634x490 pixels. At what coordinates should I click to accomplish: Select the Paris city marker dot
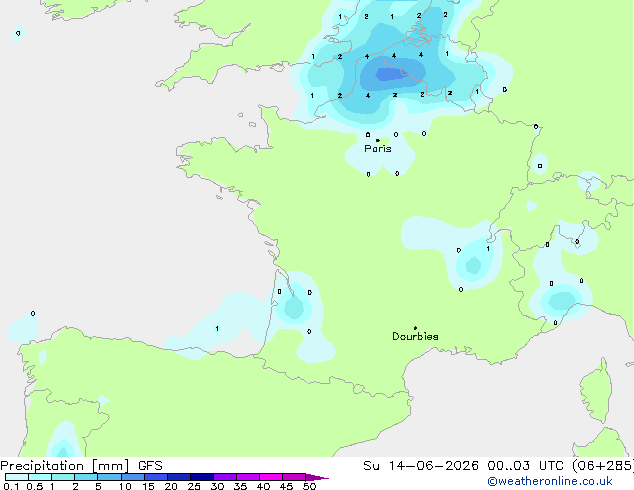pyautogui.click(x=378, y=140)
